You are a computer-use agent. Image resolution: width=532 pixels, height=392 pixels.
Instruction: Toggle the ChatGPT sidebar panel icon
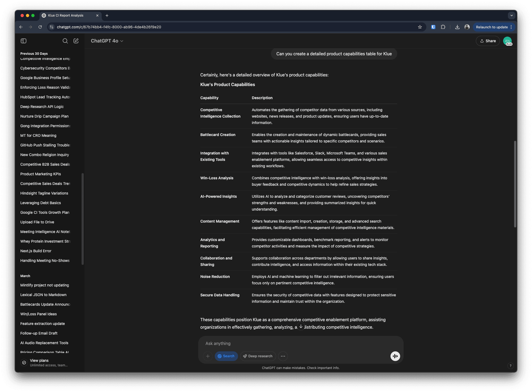tap(24, 41)
